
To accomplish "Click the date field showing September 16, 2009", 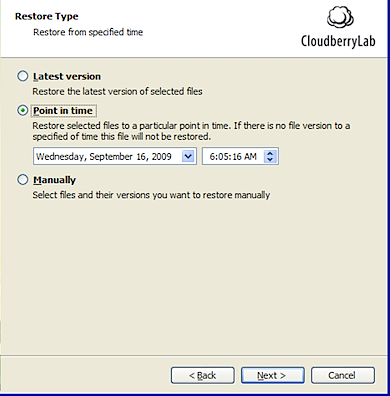I will click(115, 156).
